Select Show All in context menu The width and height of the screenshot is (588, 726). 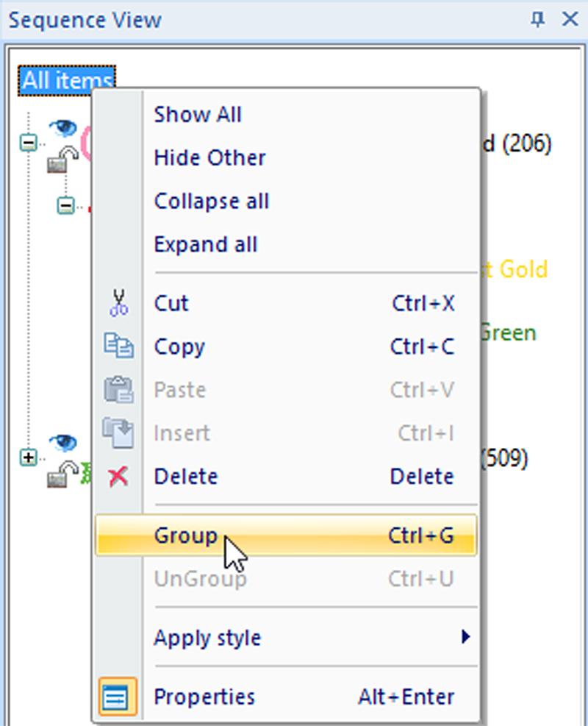pos(198,115)
